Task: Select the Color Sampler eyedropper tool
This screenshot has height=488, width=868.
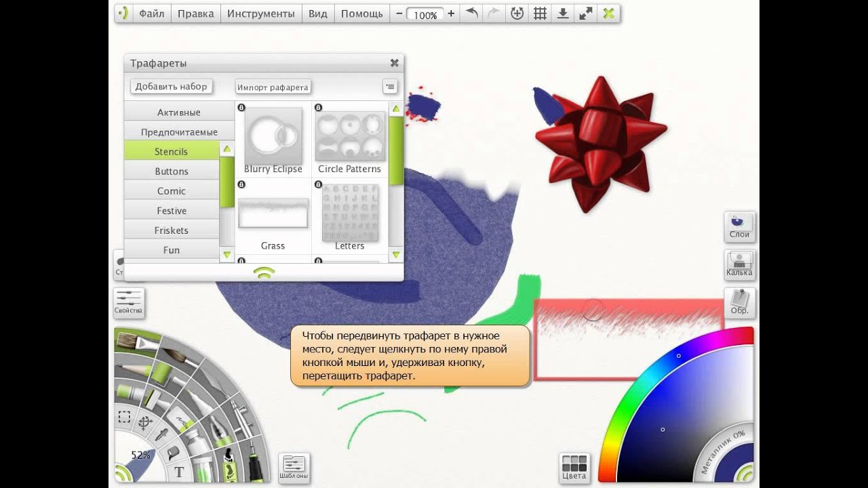Action: coord(161,434)
